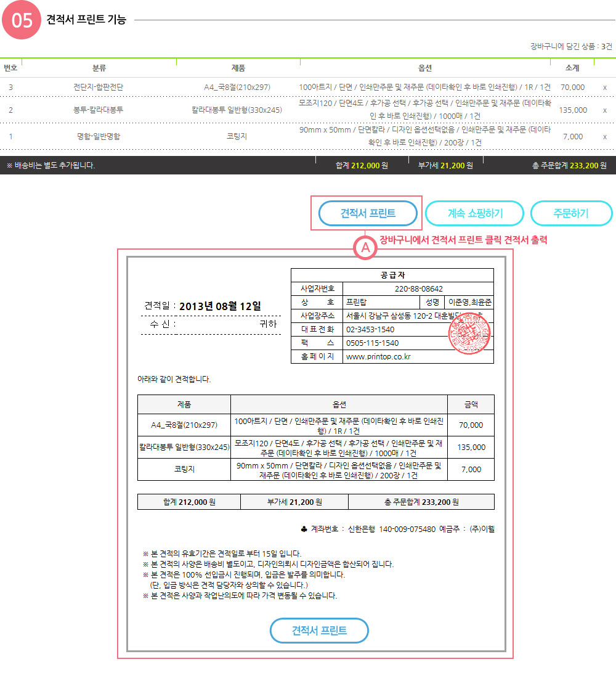Click the 옵션 column header in cart
The height and width of the screenshot is (683, 616).
[425, 68]
